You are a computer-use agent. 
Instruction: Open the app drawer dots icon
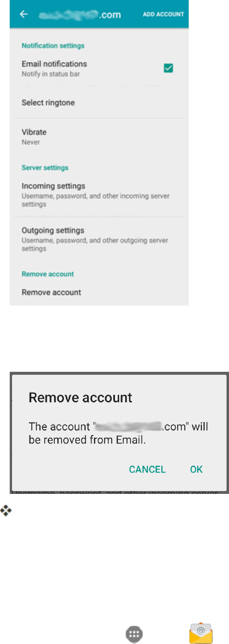pyautogui.click(x=134, y=633)
